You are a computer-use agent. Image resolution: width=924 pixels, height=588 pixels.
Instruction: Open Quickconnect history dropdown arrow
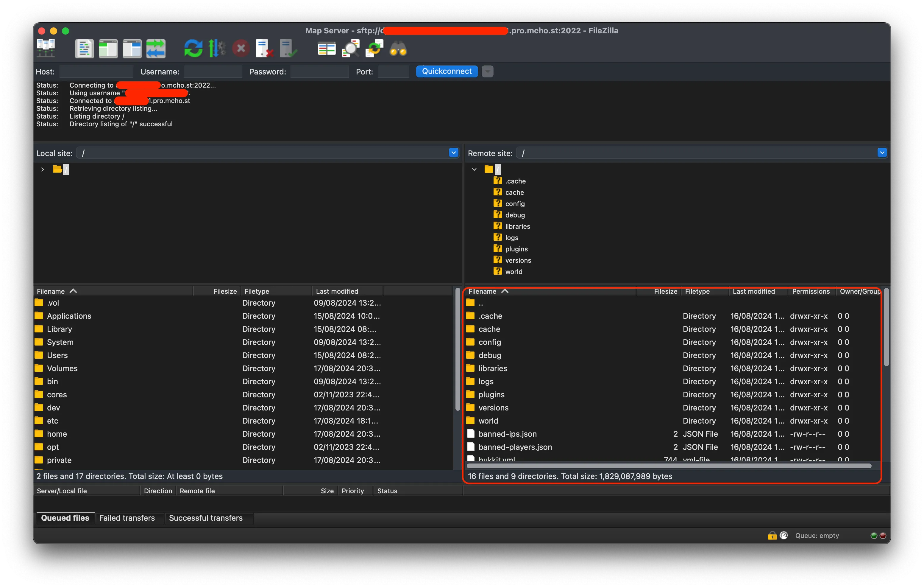(487, 71)
